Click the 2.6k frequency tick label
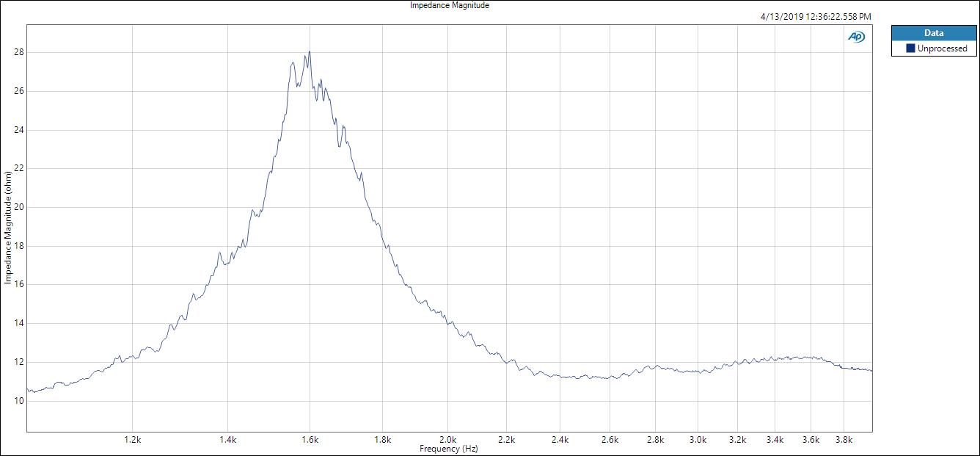 [610, 440]
